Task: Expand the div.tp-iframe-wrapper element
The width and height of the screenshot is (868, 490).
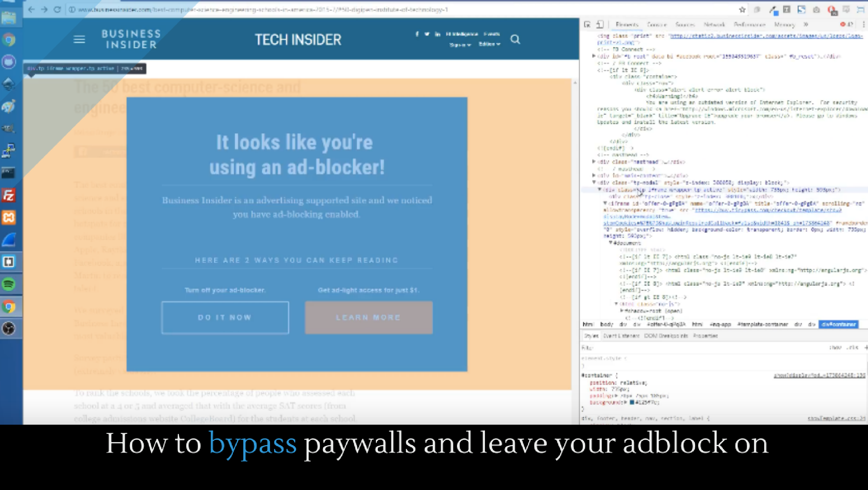Action: click(600, 190)
